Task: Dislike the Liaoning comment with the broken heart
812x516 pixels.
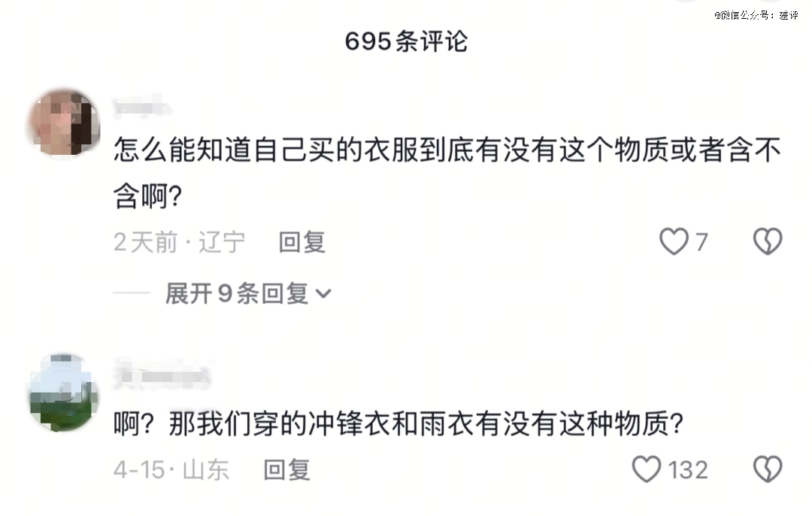Action: [768, 242]
